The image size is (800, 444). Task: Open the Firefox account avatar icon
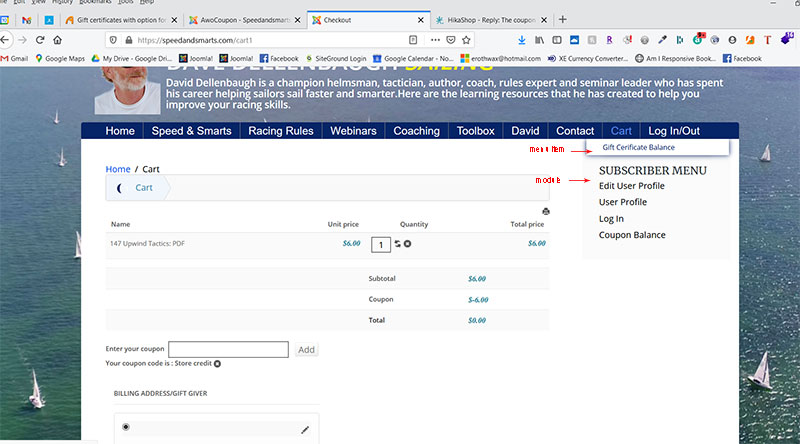click(x=732, y=40)
